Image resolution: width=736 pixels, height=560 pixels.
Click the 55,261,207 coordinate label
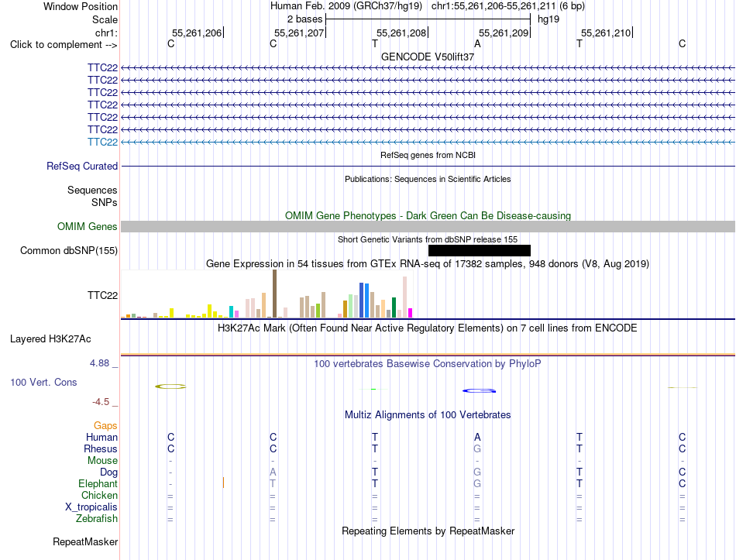click(x=299, y=33)
